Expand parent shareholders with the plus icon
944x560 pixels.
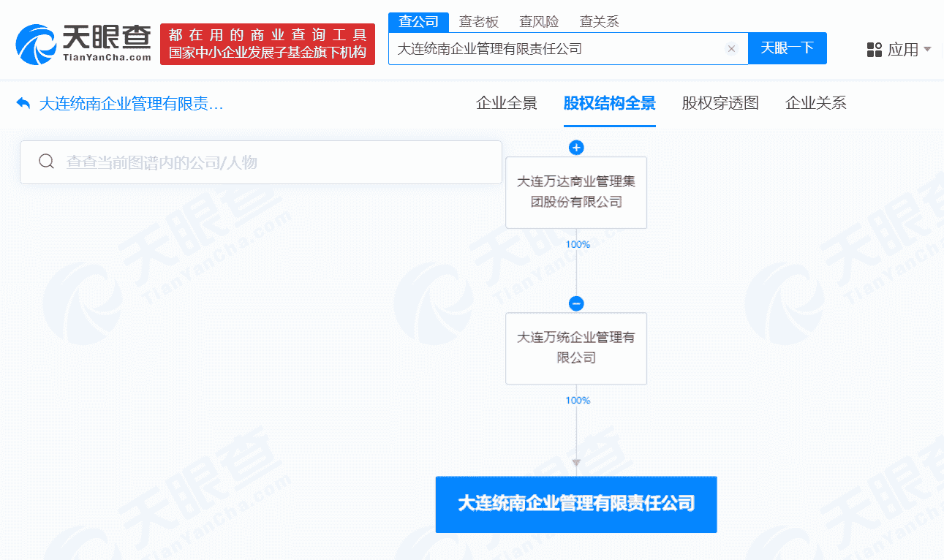coord(576,148)
